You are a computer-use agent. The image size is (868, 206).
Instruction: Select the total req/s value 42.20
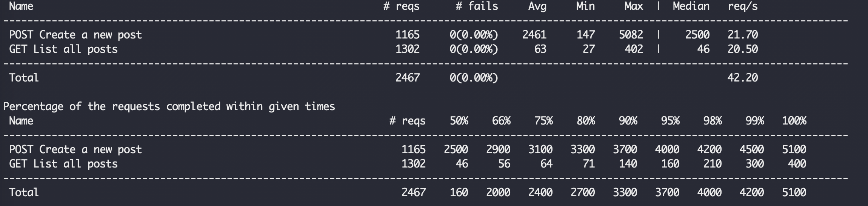pyautogui.click(x=742, y=78)
